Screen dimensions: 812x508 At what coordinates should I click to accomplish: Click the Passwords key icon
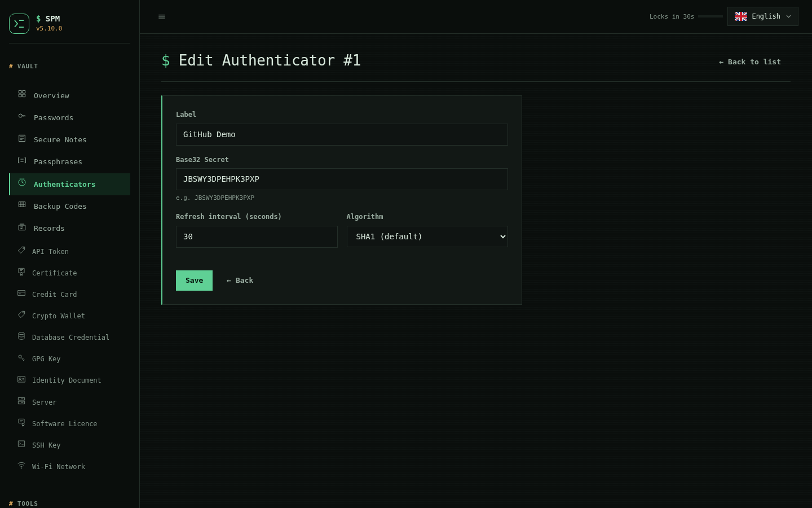coord(22,116)
